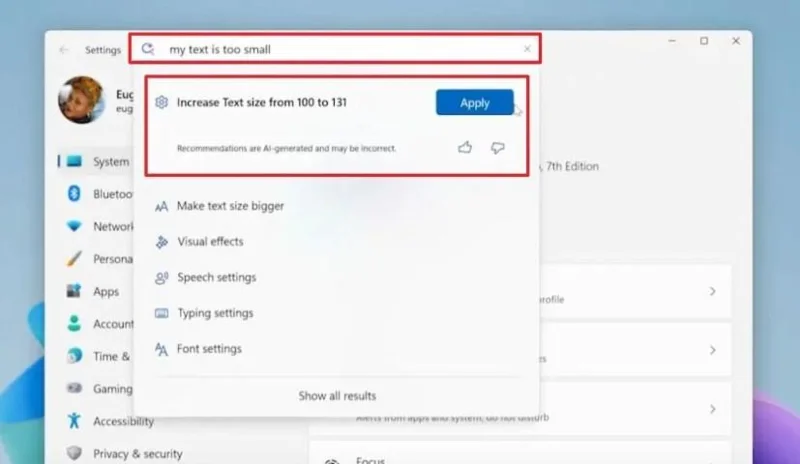Image resolution: width=800 pixels, height=464 pixels.
Task: Show all search results
Action: pos(337,396)
